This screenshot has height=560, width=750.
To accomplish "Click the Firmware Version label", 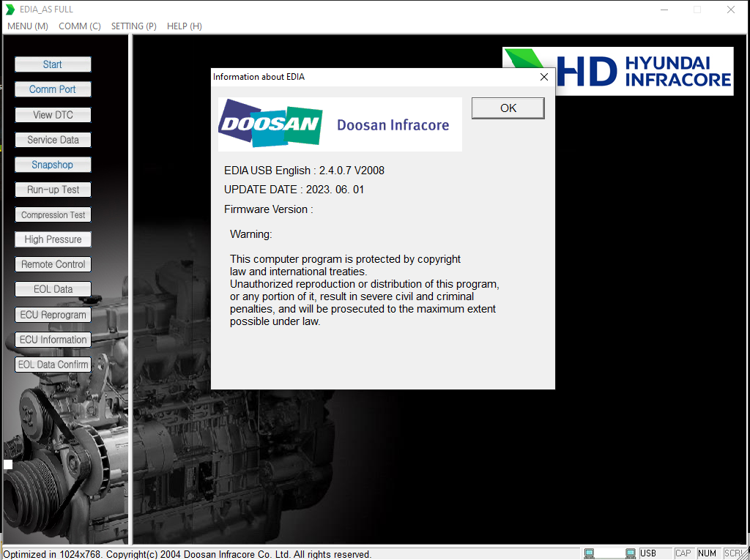I will (x=268, y=209).
